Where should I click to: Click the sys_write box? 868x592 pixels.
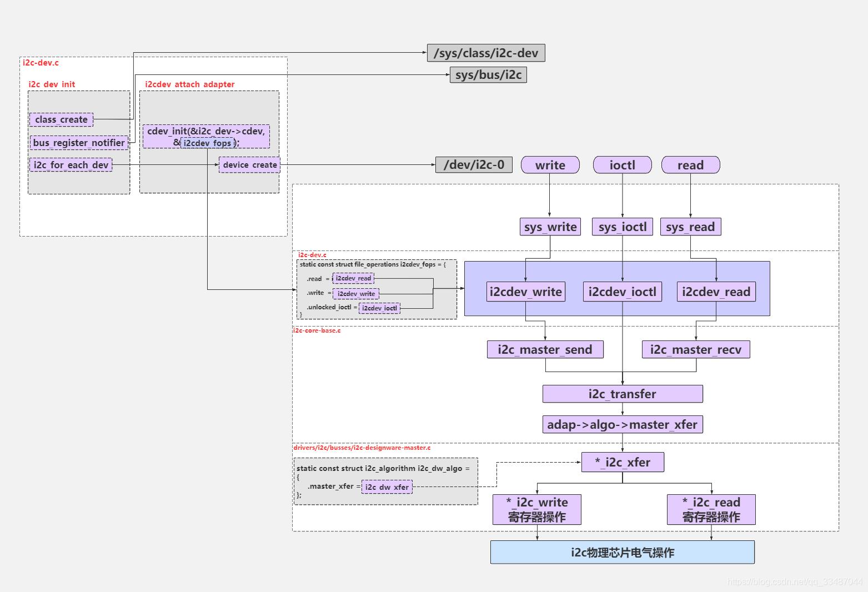(550, 227)
